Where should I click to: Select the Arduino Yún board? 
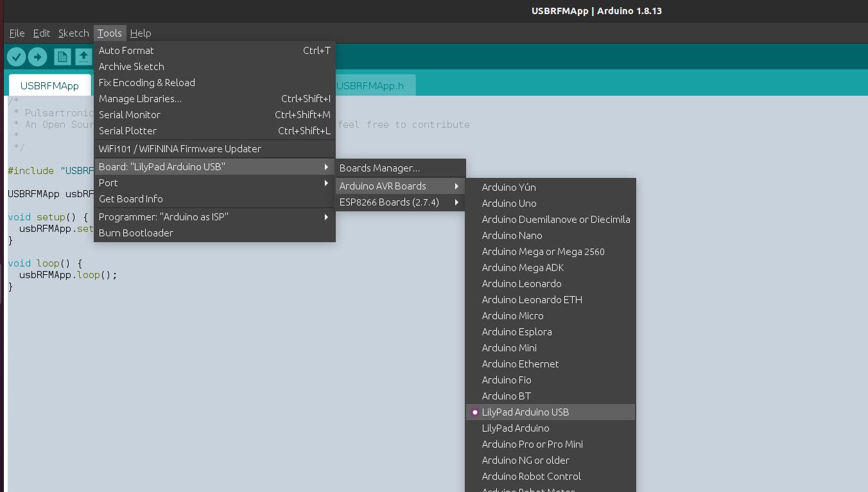pyautogui.click(x=551, y=188)
